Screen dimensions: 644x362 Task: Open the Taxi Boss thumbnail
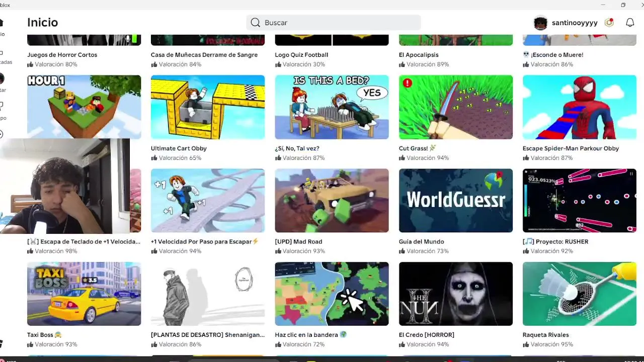tap(84, 294)
